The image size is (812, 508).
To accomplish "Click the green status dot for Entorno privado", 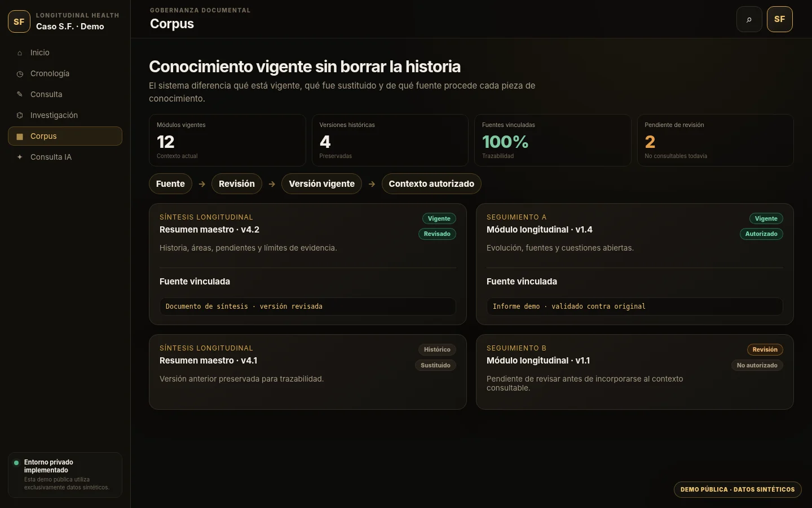I will click(16, 463).
